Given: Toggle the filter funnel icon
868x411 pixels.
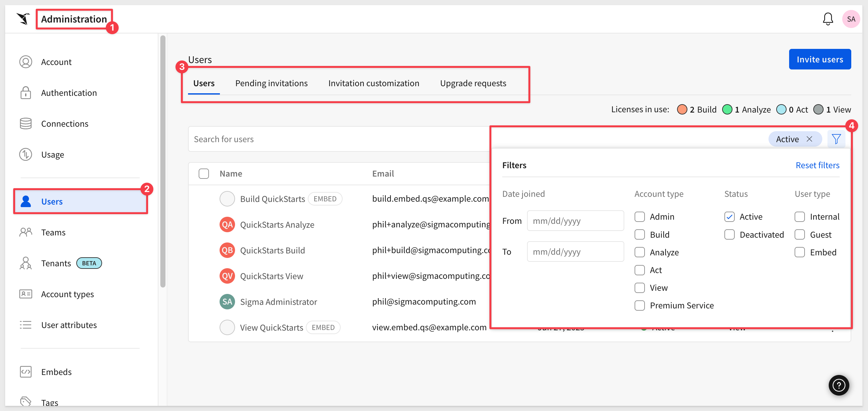Looking at the screenshot, I should pyautogui.click(x=836, y=139).
